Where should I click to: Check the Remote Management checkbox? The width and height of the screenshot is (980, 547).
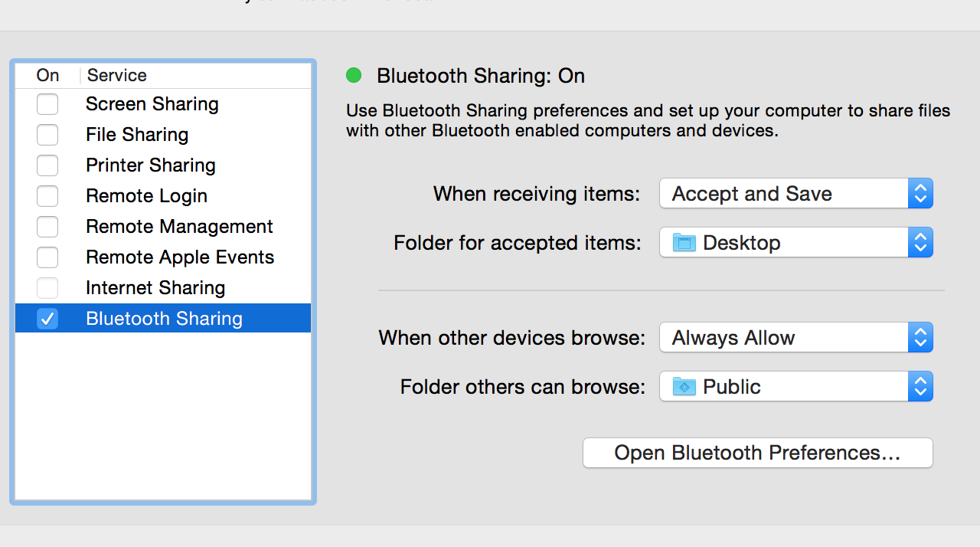tap(47, 227)
